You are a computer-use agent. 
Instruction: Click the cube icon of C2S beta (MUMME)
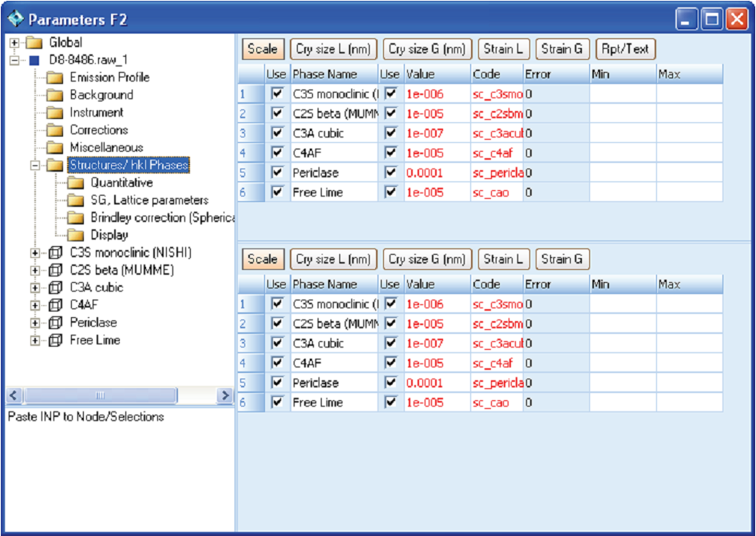[55, 270]
